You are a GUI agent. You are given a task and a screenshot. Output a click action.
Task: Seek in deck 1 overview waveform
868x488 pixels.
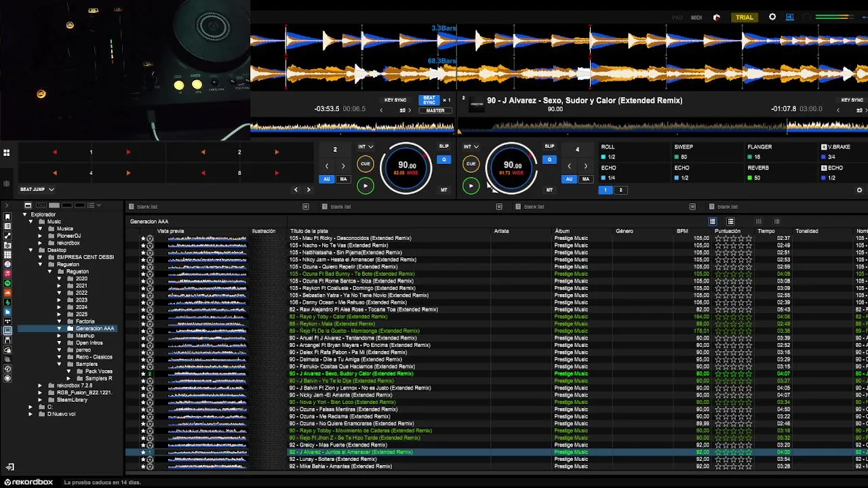click(353, 126)
